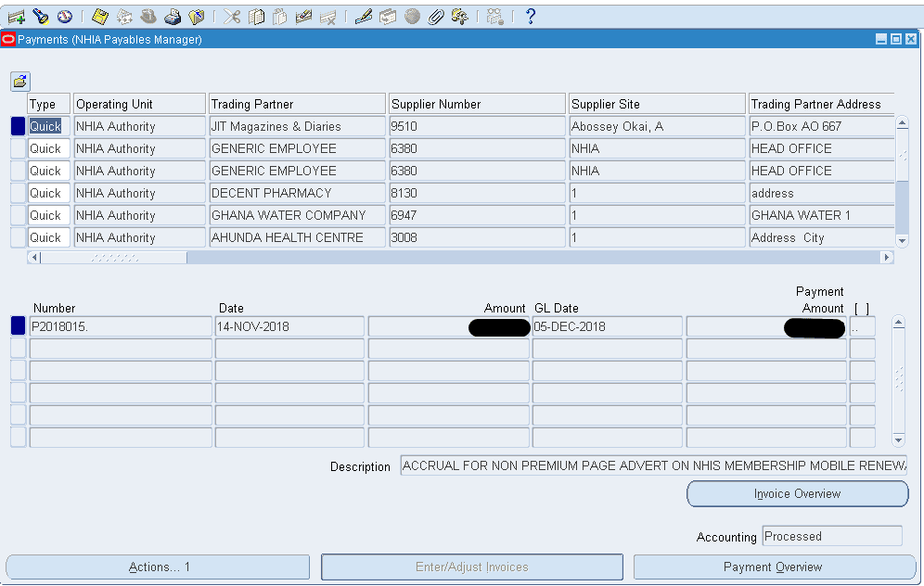Select the record indicator for DECENT PHARMACY row
This screenshot has height=586, width=924.
tap(18, 193)
